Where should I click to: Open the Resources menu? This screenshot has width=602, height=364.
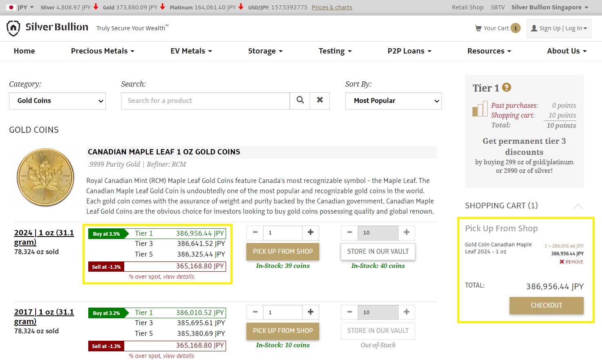pyautogui.click(x=489, y=51)
